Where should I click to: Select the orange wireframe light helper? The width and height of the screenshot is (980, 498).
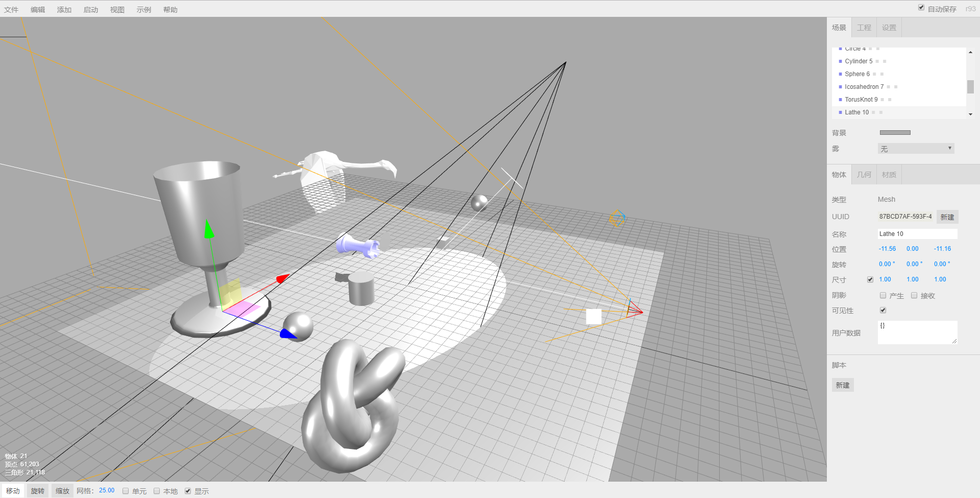[617, 218]
